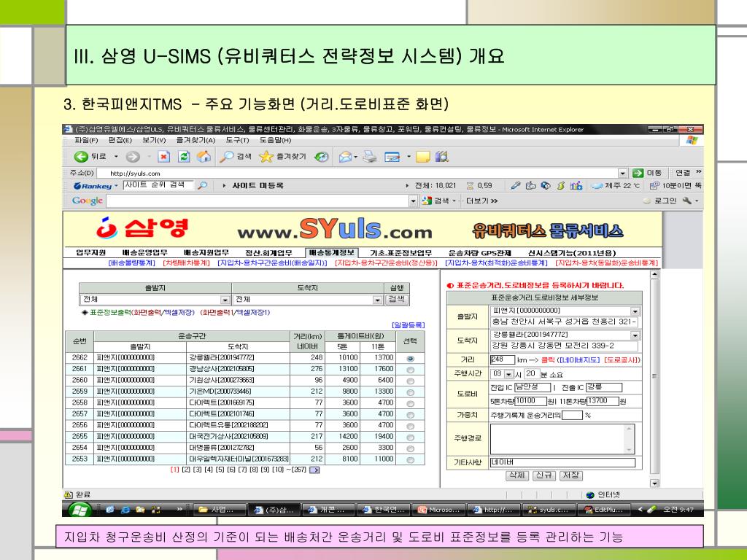
Task: Open the 주행시간 hour dropdown showing 03
Action: [x=508, y=374]
